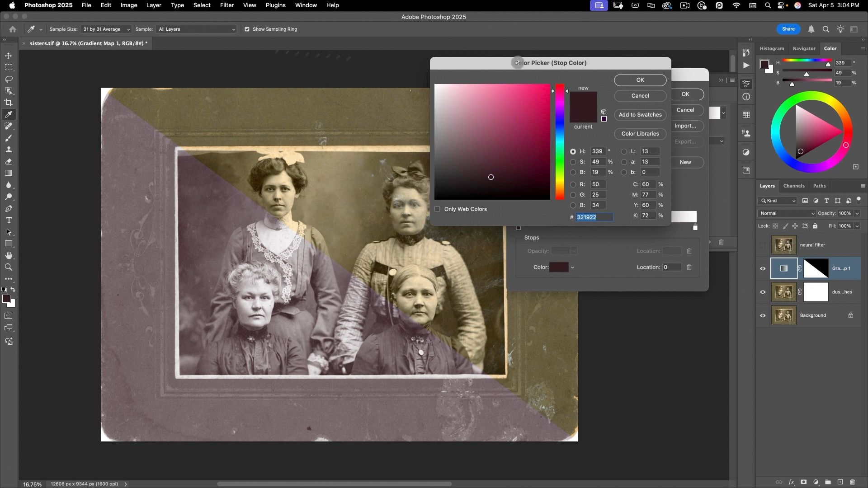Select the Hand tool

point(9,256)
